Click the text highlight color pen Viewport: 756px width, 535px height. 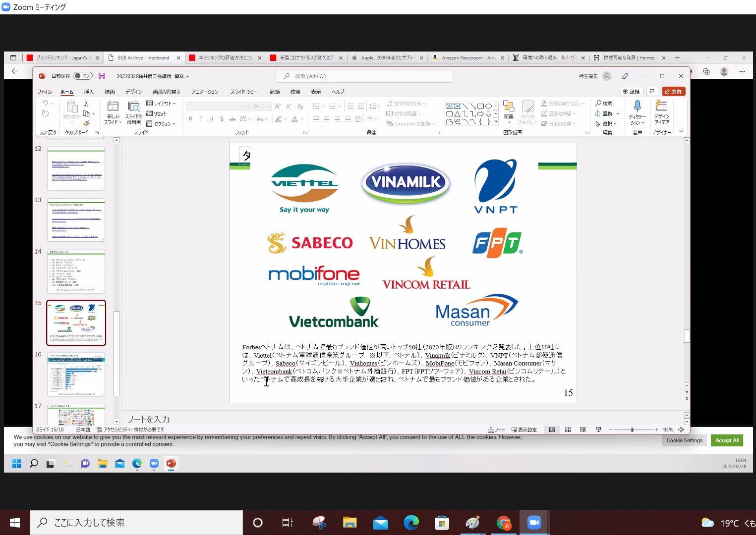pyautogui.click(x=279, y=119)
